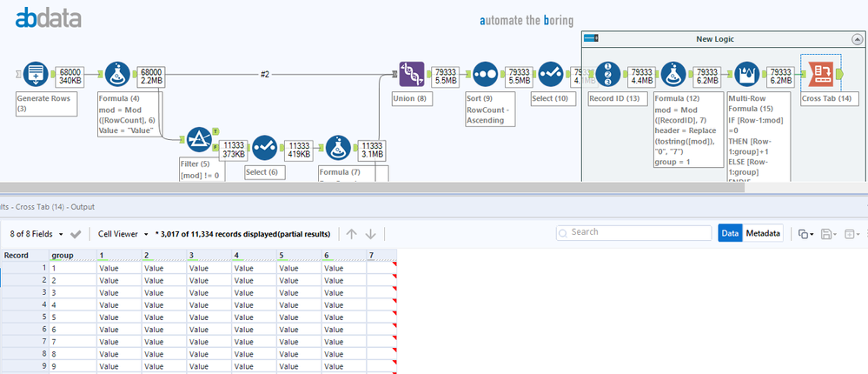Click the column header labeled 4

pyautogui.click(x=254, y=256)
